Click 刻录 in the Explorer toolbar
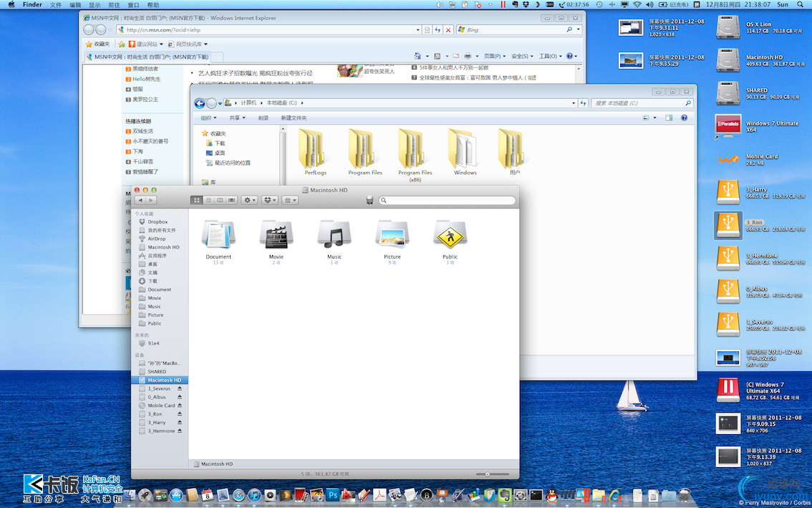 [x=264, y=118]
